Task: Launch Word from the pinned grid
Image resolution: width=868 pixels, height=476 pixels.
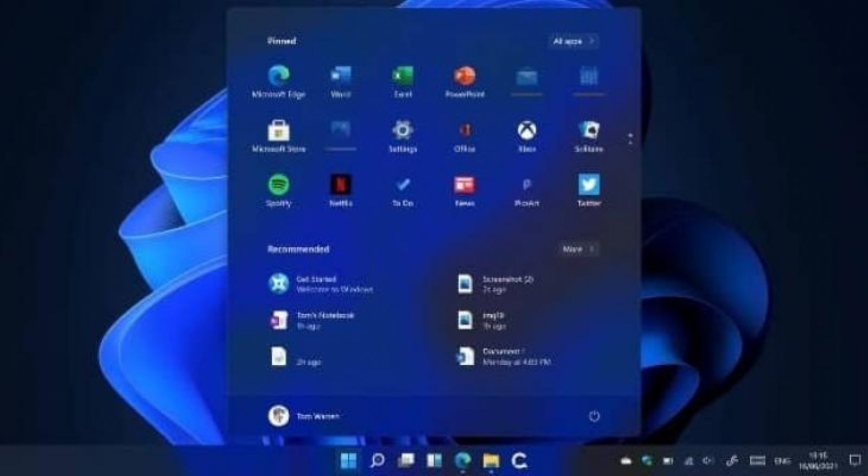Action: [x=341, y=81]
